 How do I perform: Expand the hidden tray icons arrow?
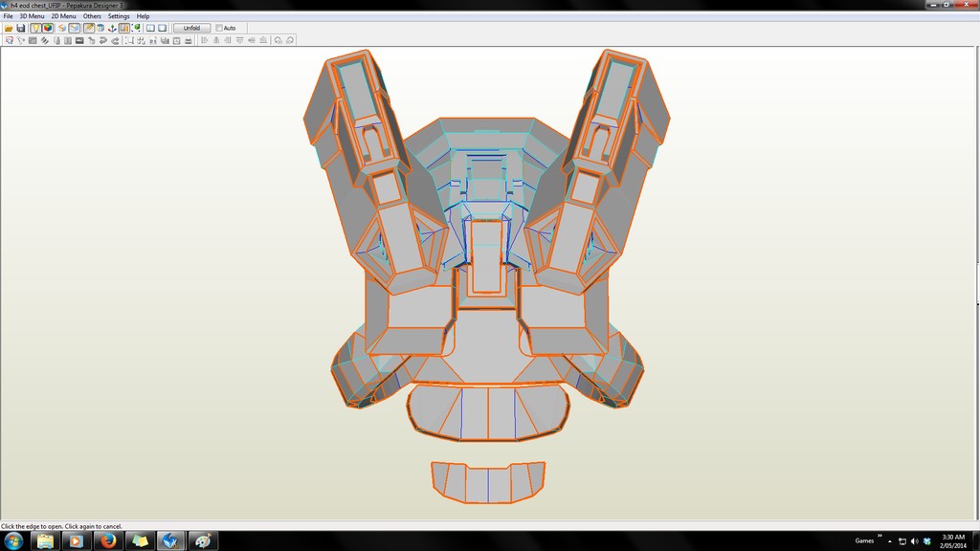pyautogui.click(x=889, y=541)
